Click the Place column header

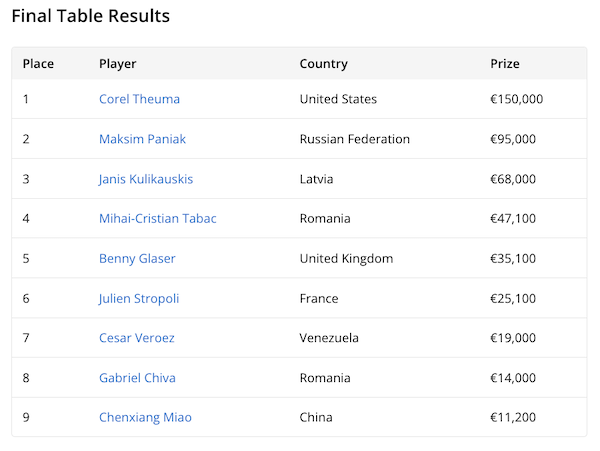point(38,64)
